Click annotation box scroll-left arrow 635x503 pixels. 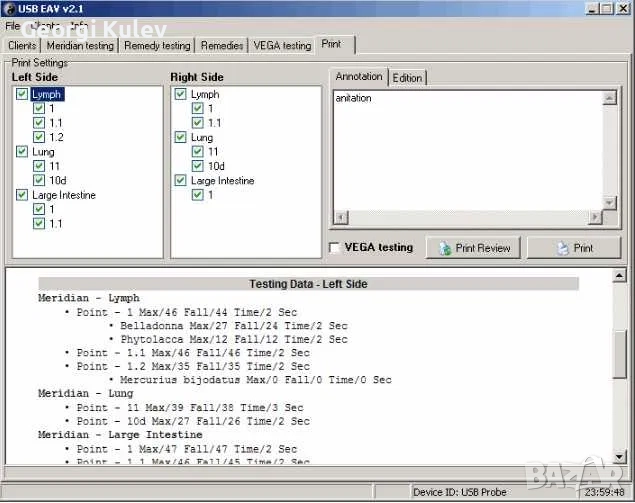point(340,217)
